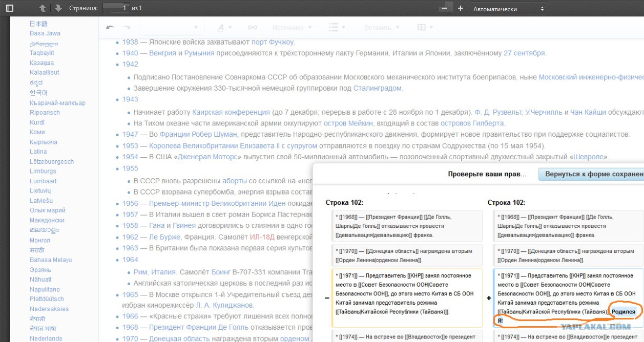Image resolution: width=644 pixels, height=342 pixels.
Task: Click the red 'ИЛ-18Д' link
Action: click(x=263, y=237)
